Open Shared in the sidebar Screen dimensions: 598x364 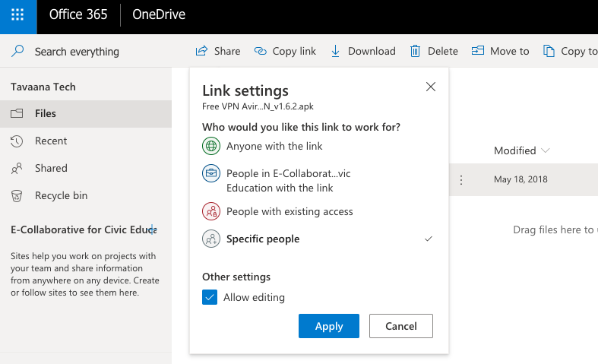[x=86, y=168]
